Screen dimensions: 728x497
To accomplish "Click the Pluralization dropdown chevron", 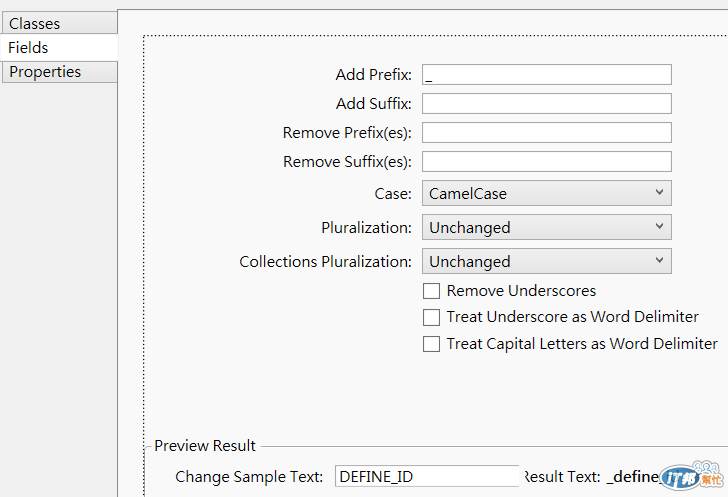I will (660, 227).
